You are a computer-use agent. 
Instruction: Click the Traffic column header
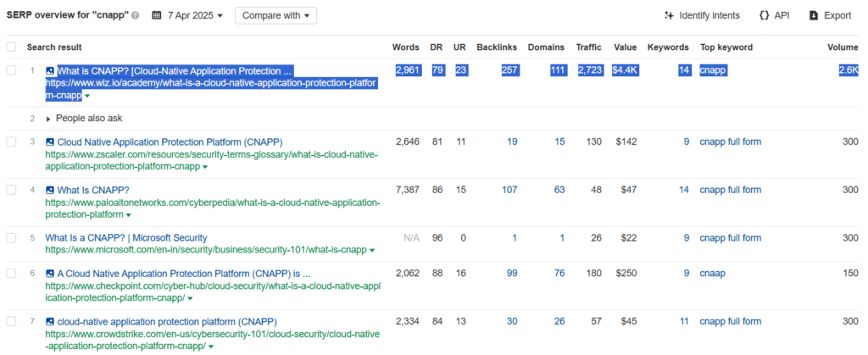(588, 47)
